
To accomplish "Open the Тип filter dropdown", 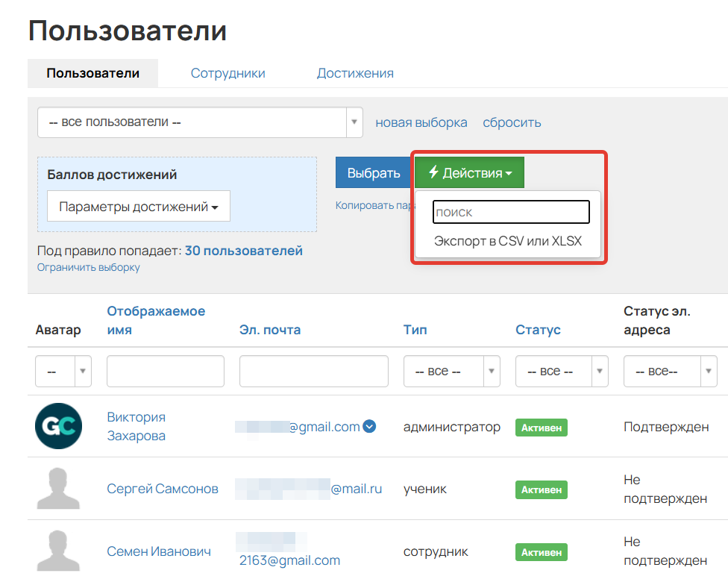I will click(490, 371).
